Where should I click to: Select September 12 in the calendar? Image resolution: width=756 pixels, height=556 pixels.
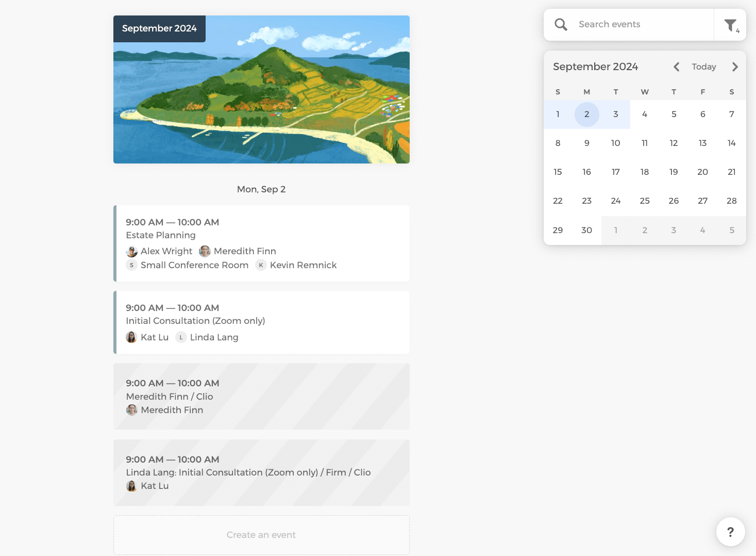pyautogui.click(x=674, y=143)
